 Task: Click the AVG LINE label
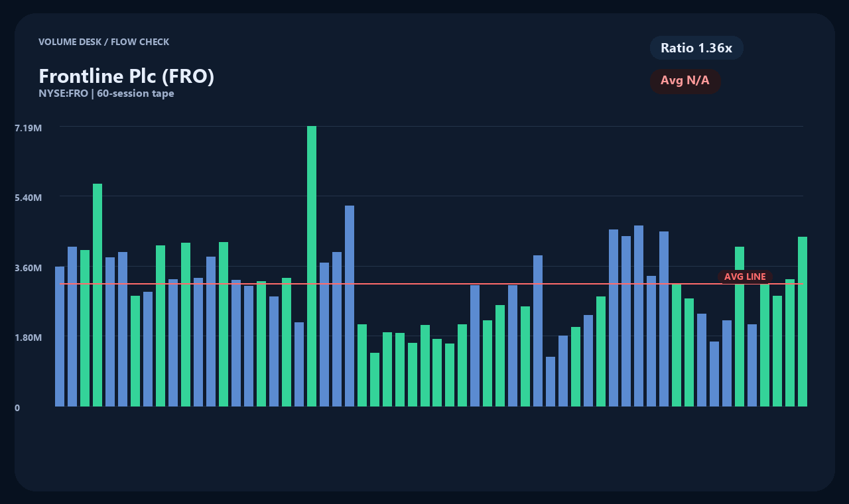(745, 277)
